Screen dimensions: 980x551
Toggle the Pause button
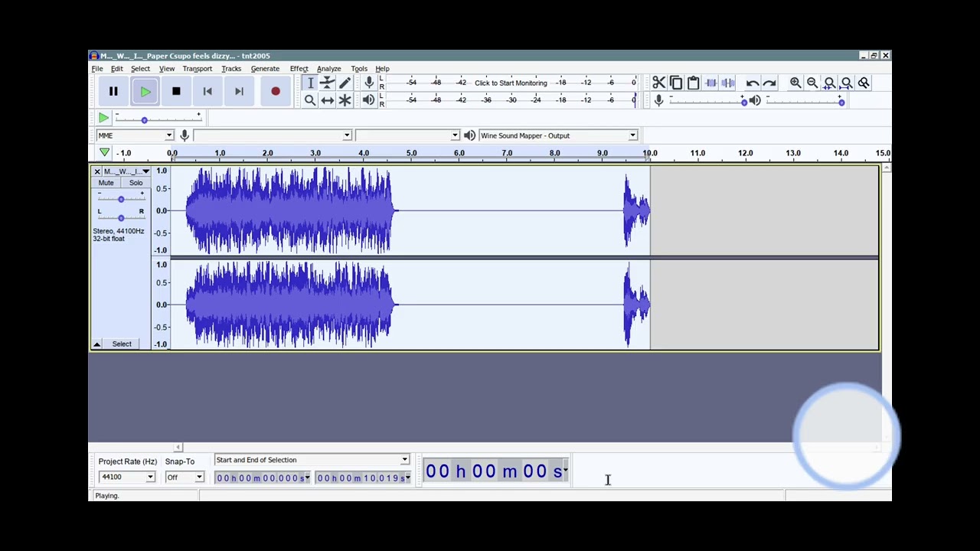113,92
